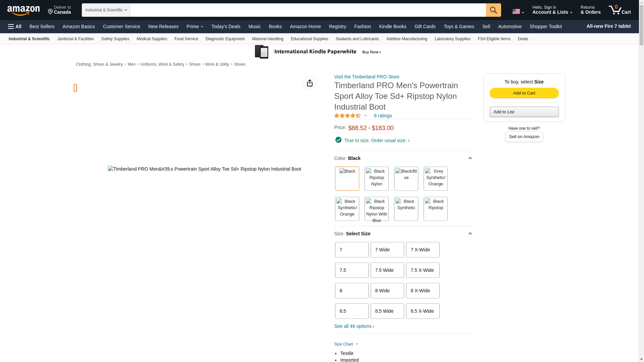Open Industrial & Scientific search category dropdown

click(106, 10)
